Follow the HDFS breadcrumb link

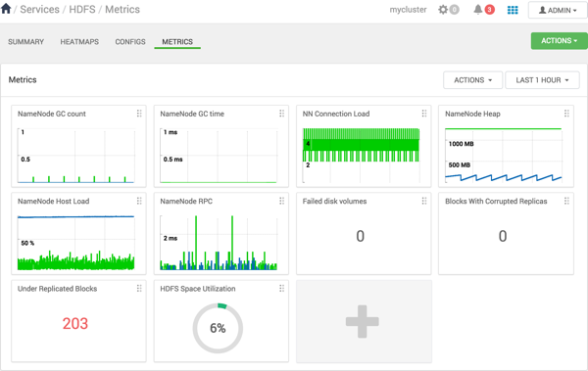pyautogui.click(x=82, y=10)
